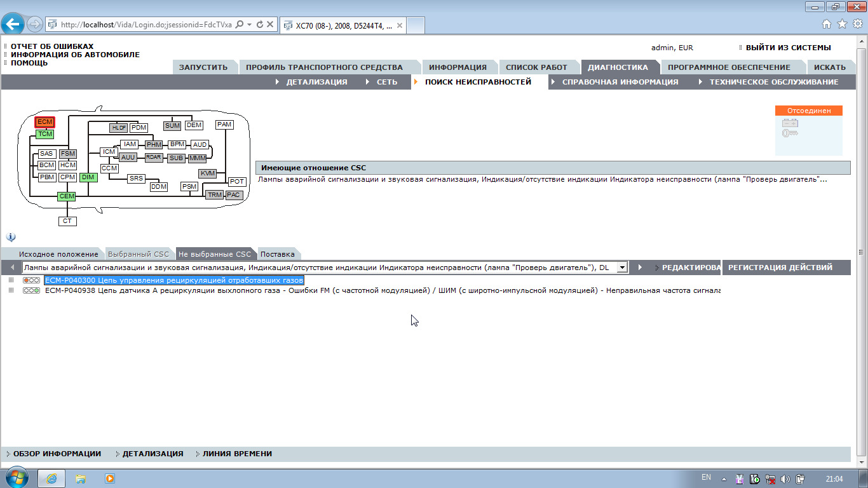This screenshot has height=488, width=868.
Task: Click status icon of ECM-P040300 fault code
Action: tap(31, 280)
